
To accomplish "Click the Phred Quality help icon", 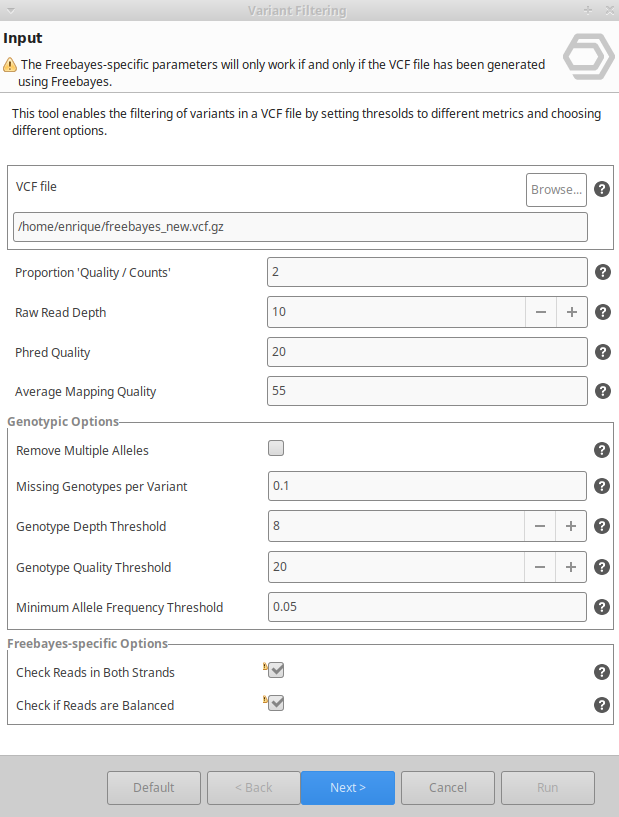I will 603,352.
